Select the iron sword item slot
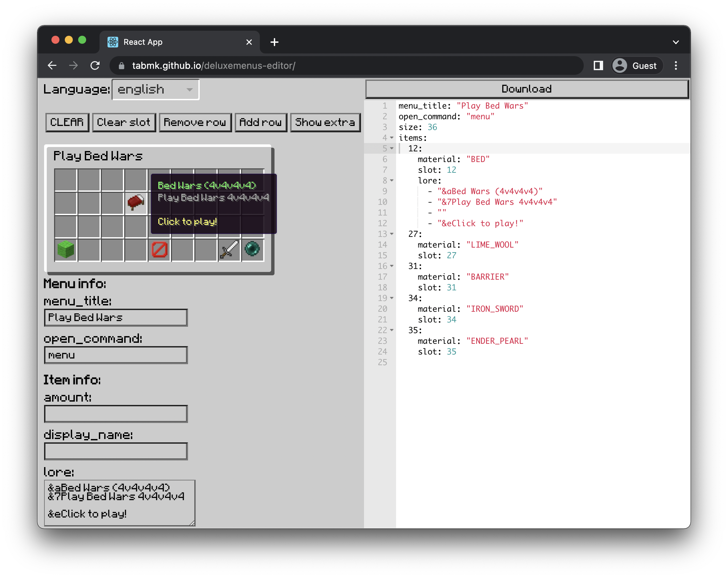Screen dimensions: 728x578 (229, 250)
